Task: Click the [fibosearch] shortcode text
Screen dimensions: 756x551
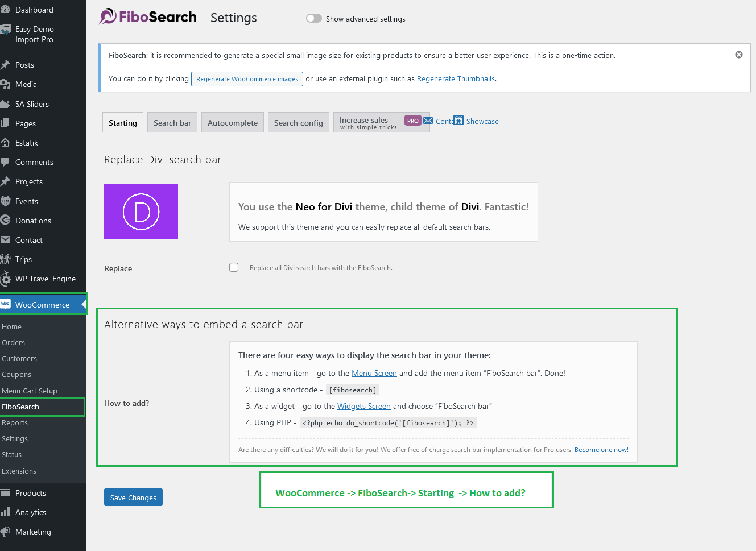Action: click(353, 390)
